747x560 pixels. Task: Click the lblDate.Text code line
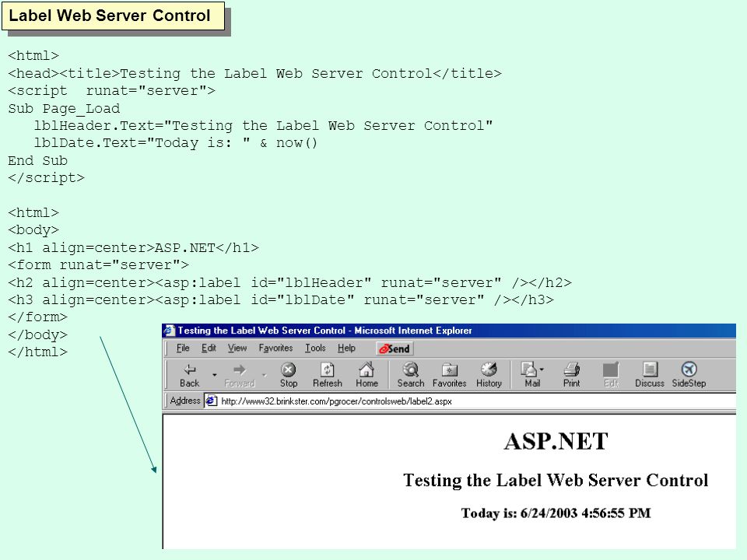pos(175,143)
